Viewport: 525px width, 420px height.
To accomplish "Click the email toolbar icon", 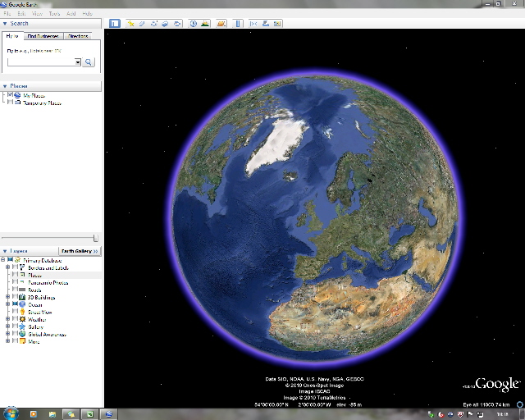I will [253, 24].
